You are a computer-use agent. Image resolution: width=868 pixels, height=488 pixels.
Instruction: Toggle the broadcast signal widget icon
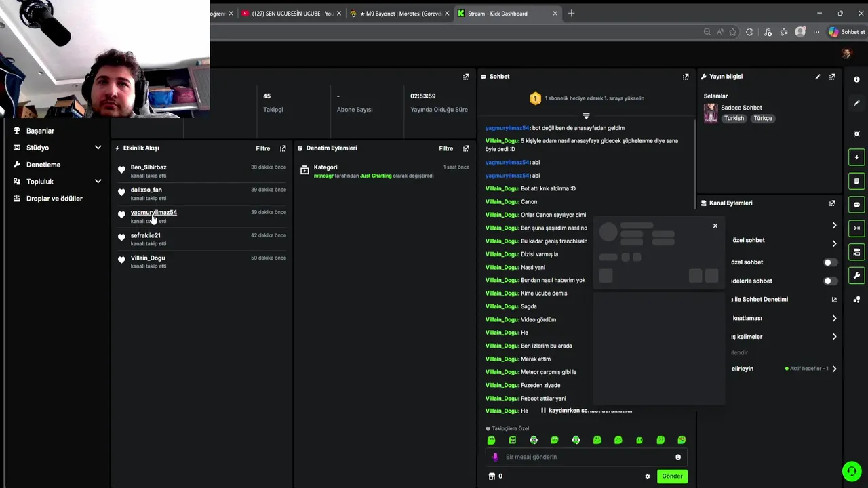(856, 228)
